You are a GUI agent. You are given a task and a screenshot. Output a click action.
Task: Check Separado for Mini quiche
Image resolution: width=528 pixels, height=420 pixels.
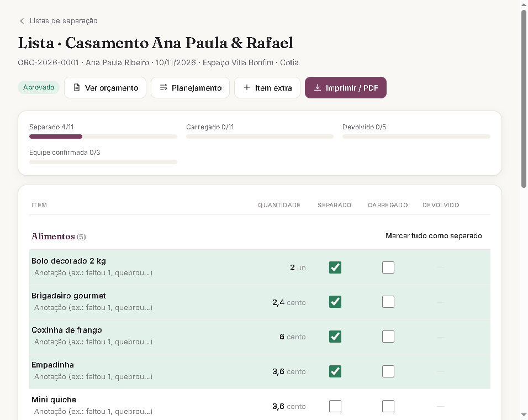click(335, 406)
